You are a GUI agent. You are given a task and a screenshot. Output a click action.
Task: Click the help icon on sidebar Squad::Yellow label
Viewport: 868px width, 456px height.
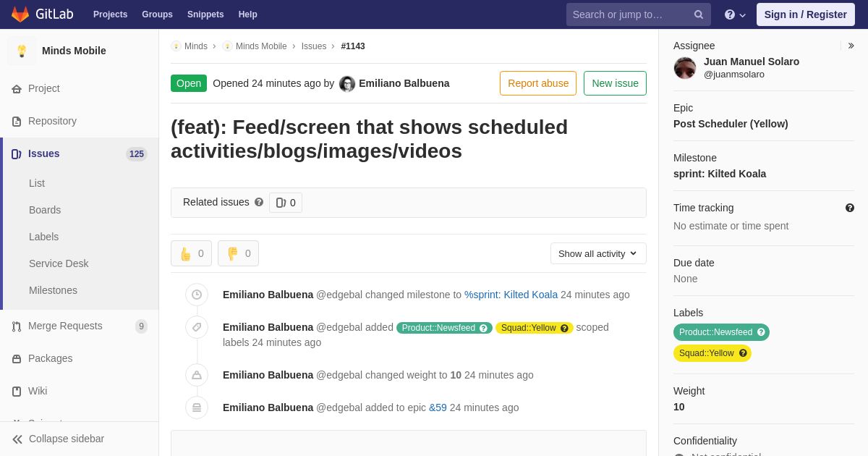743,353
